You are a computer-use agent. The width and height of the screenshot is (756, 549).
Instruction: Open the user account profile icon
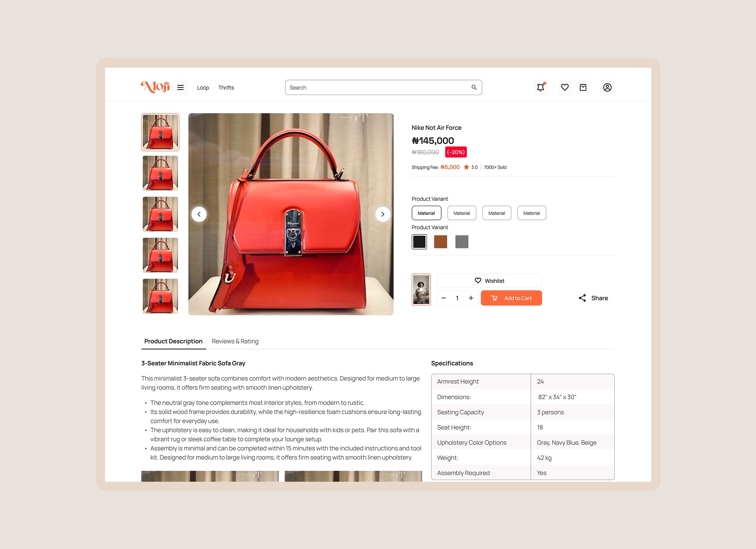tap(607, 87)
